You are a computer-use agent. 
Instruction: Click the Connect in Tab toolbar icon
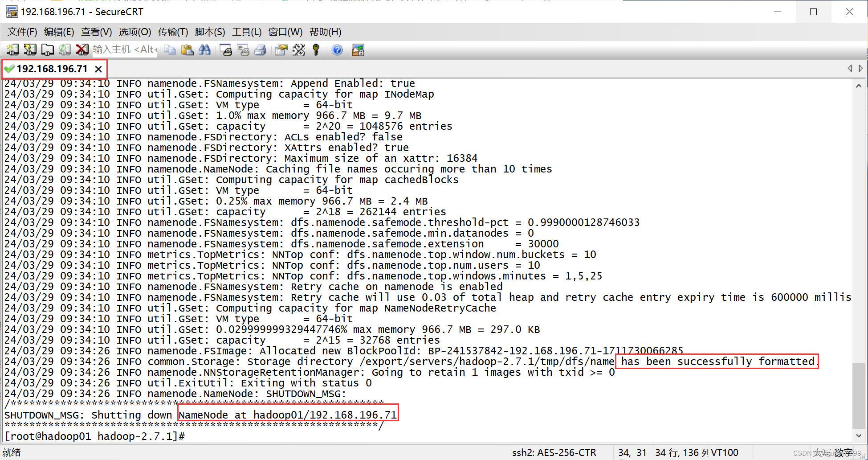47,49
